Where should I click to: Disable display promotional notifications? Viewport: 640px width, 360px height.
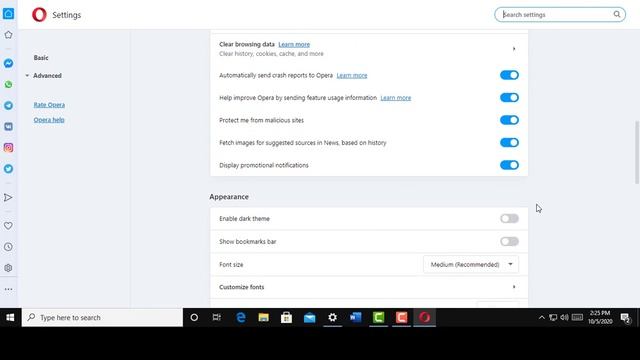[509, 165]
